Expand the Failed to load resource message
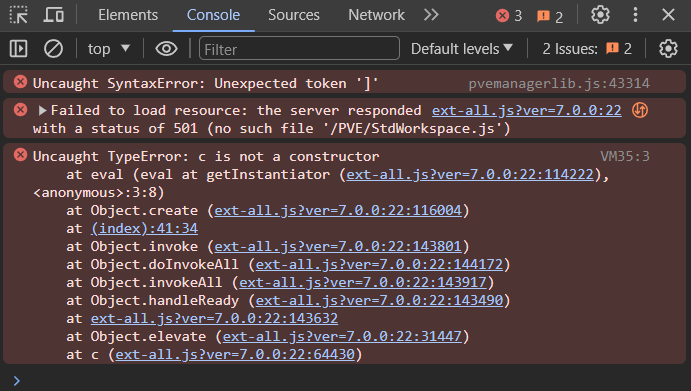This screenshot has width=691, height=391. click(42, 111)
